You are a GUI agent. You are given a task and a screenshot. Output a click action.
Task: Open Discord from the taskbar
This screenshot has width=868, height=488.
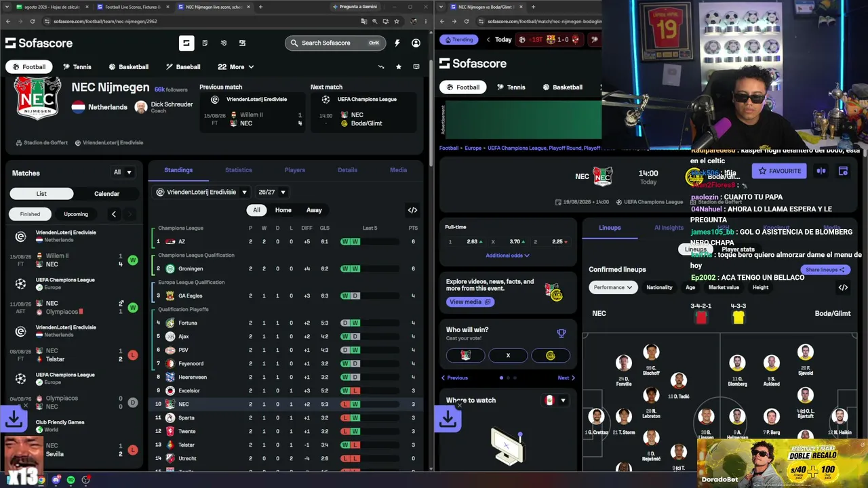pyautogui.click(x=56, y=480)
